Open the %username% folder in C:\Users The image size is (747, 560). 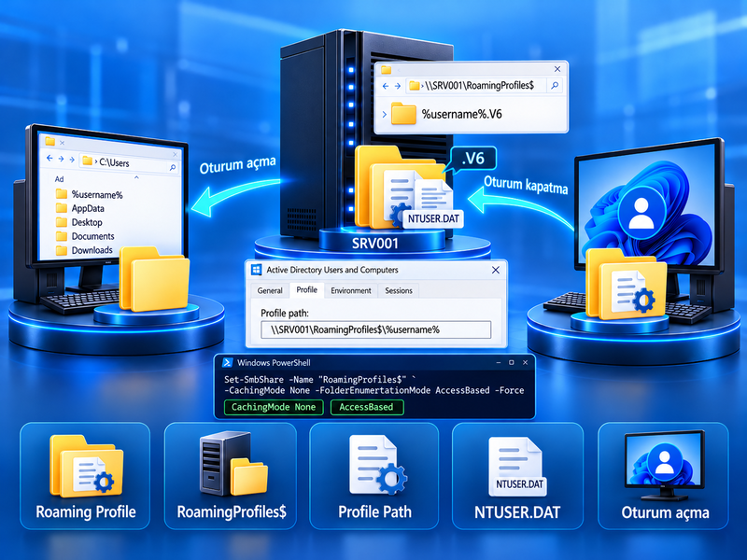point(90,194)
